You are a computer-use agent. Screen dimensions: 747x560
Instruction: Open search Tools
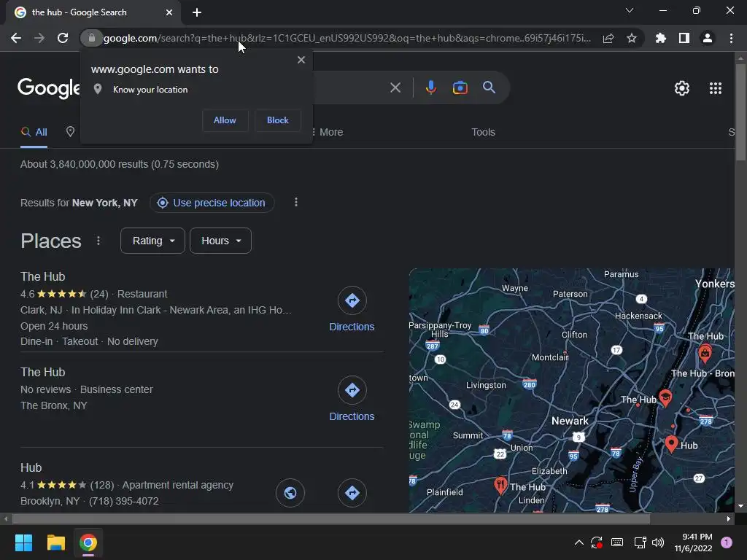pos(483,132)
